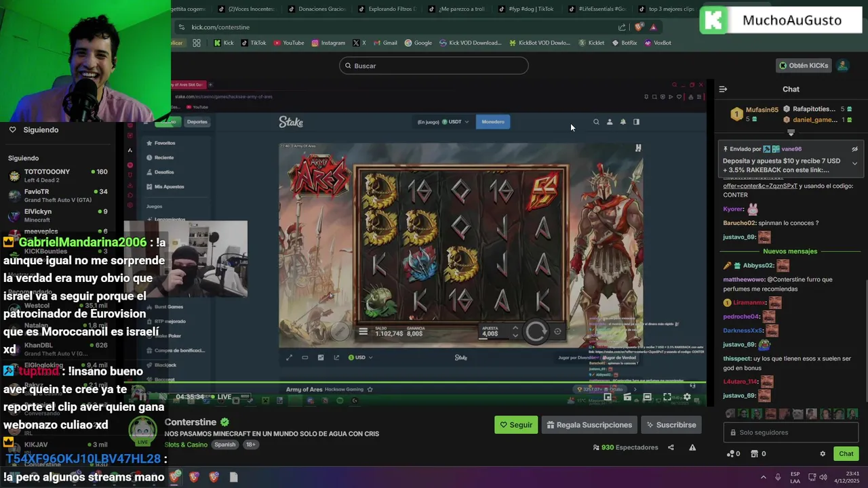Switch to the 'Donaciones Gracios' tab

tap(316, 9)
